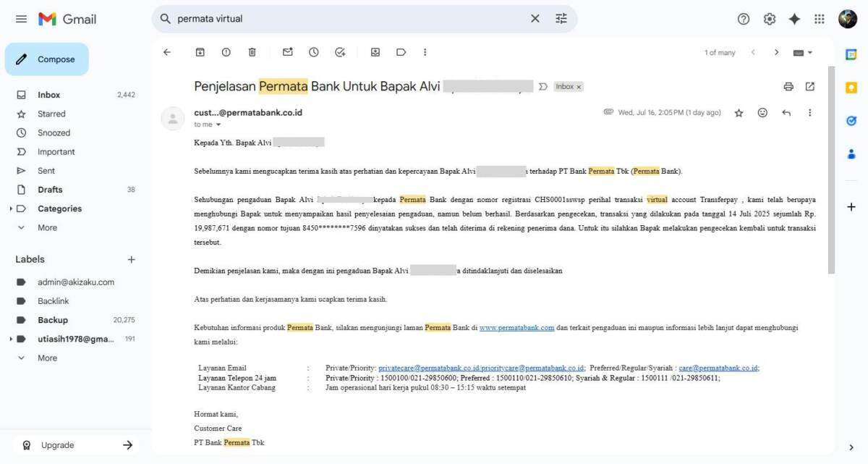This screenshot has width=868, height=464.
Task: Mark the email as unread
Action: point(288,52)
